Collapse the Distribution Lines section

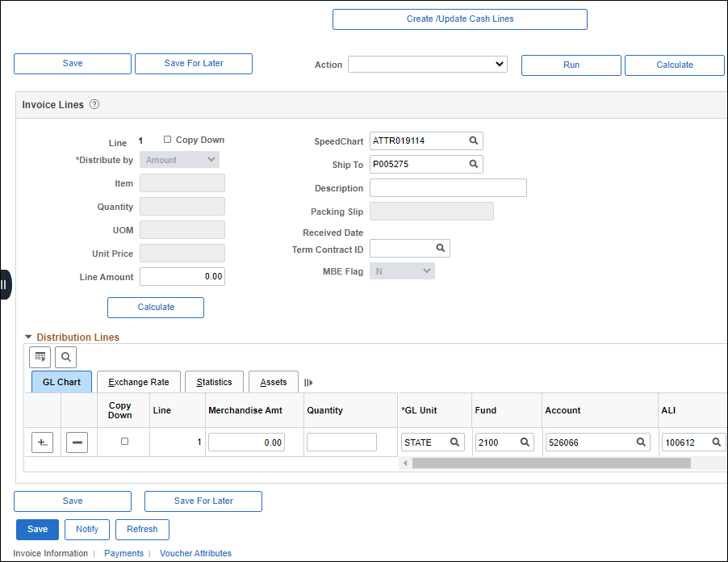coord(29,337)
